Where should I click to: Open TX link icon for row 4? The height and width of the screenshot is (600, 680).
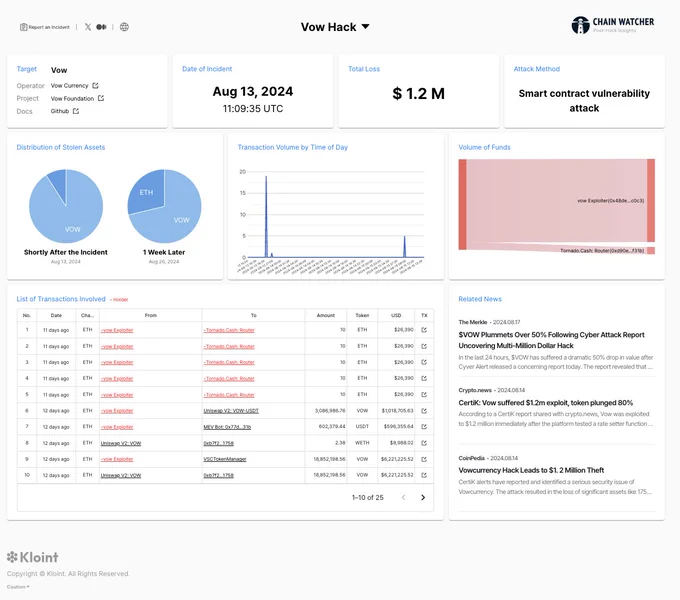(x=424, y=378)
